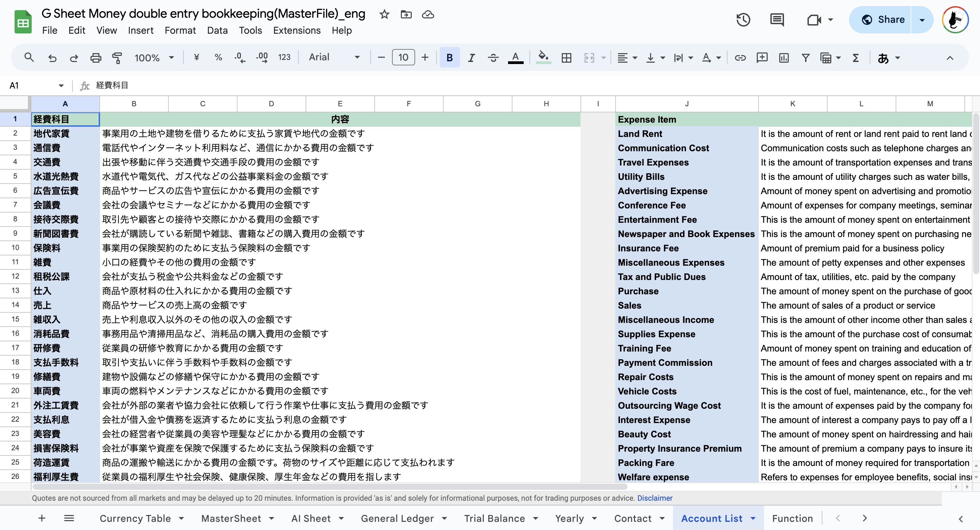Open the Extensions menu
The height and width of the screenshot is (530, 980).
(297, 30)
